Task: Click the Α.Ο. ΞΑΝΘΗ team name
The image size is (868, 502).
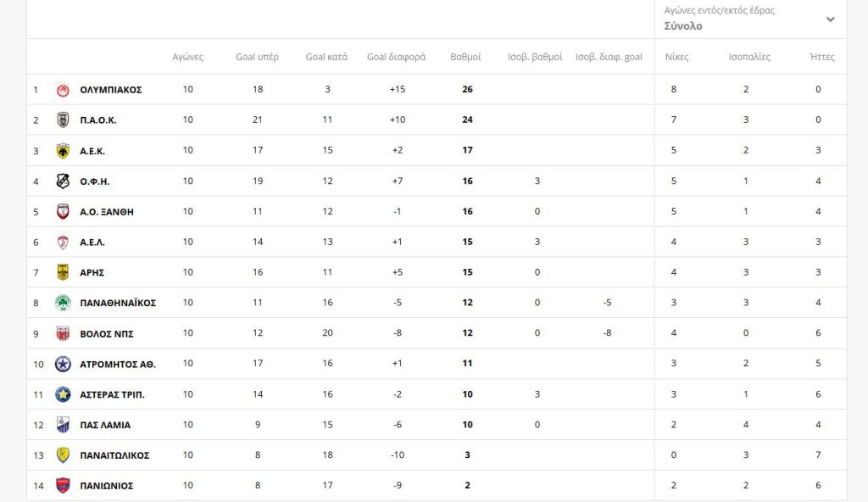Action: click(107, 212)
